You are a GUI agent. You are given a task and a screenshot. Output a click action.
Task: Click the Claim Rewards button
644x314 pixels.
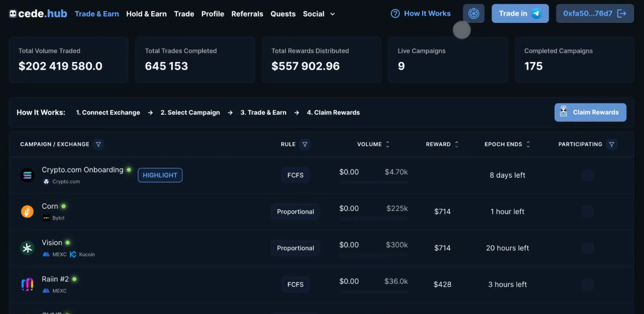(590, 112)
